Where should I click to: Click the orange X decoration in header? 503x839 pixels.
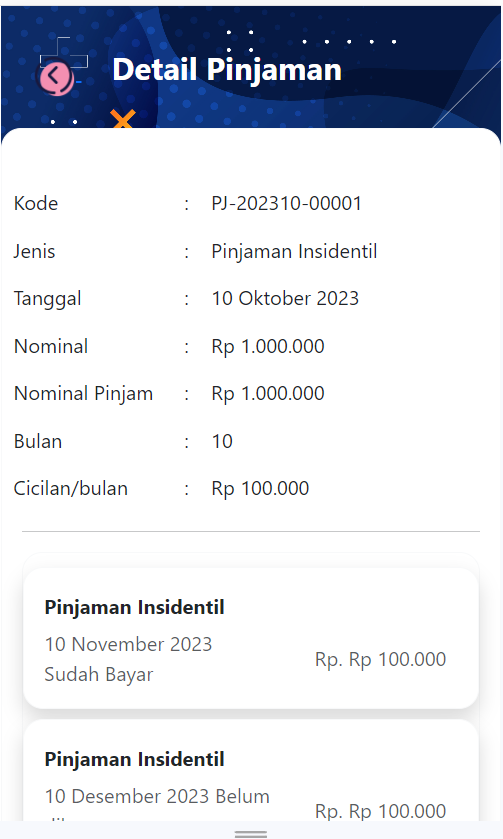[x=123, y=119]
